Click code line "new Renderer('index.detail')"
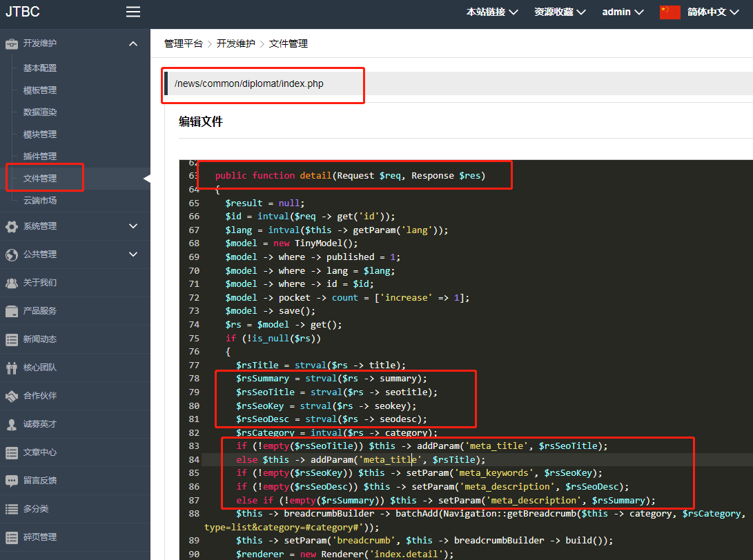 pyautogui.click(x=345, y=554)
